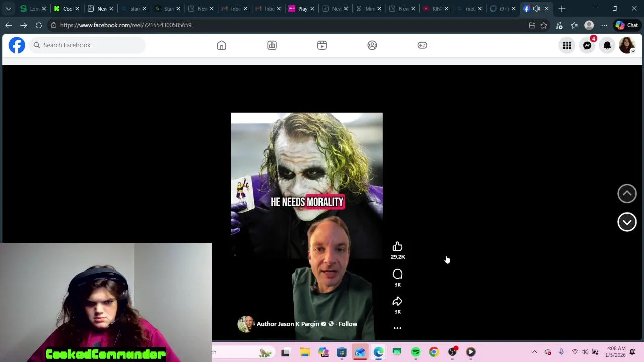
Task: Click the Search Facebook field
Action: 88,45
